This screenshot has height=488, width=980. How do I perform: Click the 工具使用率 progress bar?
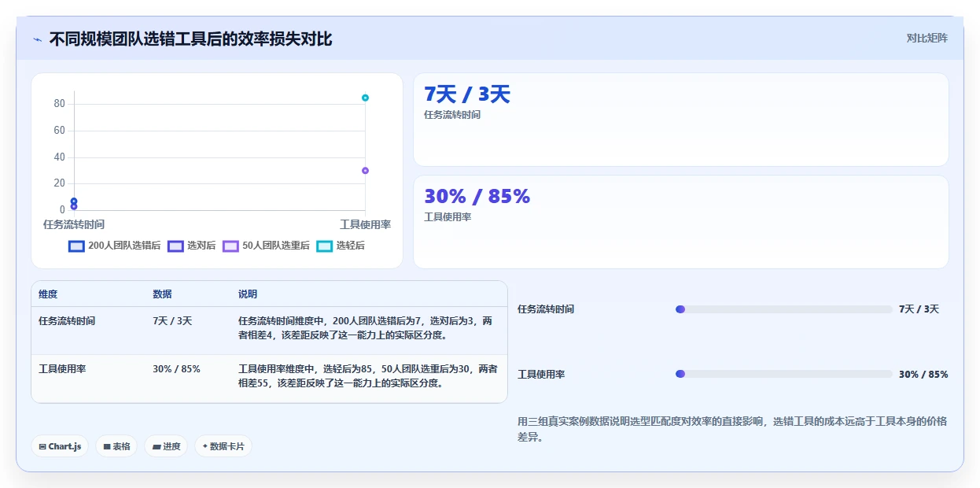784,374
